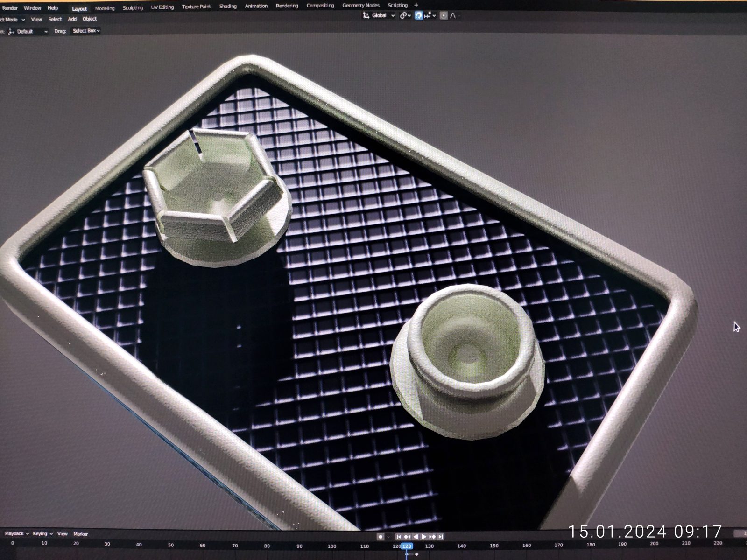Image resolution: width=747 pixels, height=560 pixels.
Task: Jump to the first frame
Action: [x=399, y=537]
